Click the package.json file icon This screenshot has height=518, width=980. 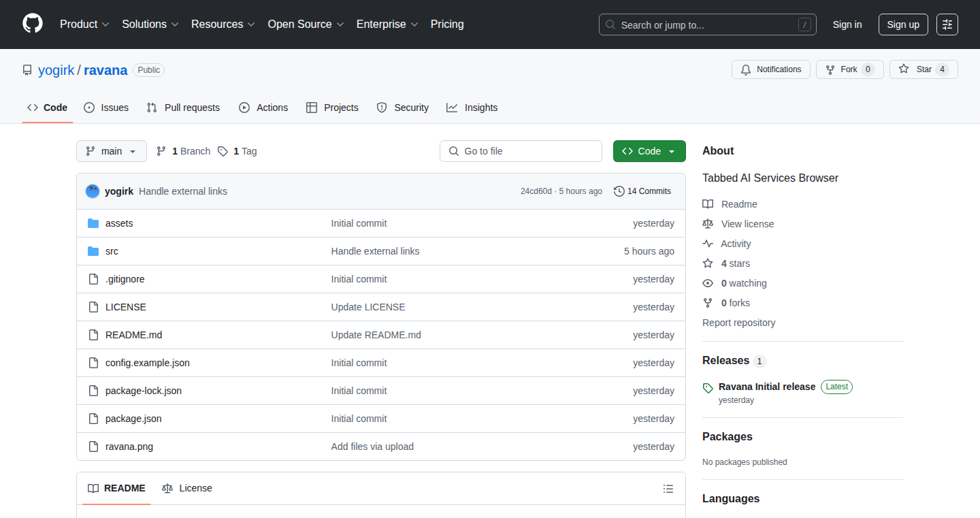(x=93, y=419)
